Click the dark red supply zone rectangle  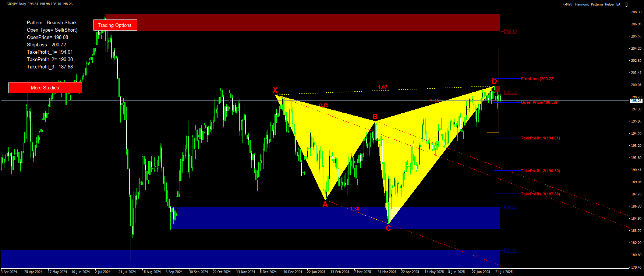click(x=302, y=23)
